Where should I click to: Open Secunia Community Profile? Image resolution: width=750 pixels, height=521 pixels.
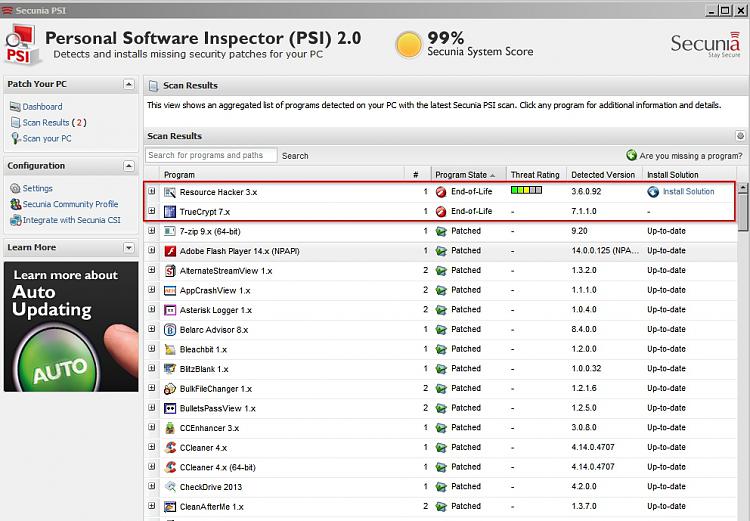point(70,204)
